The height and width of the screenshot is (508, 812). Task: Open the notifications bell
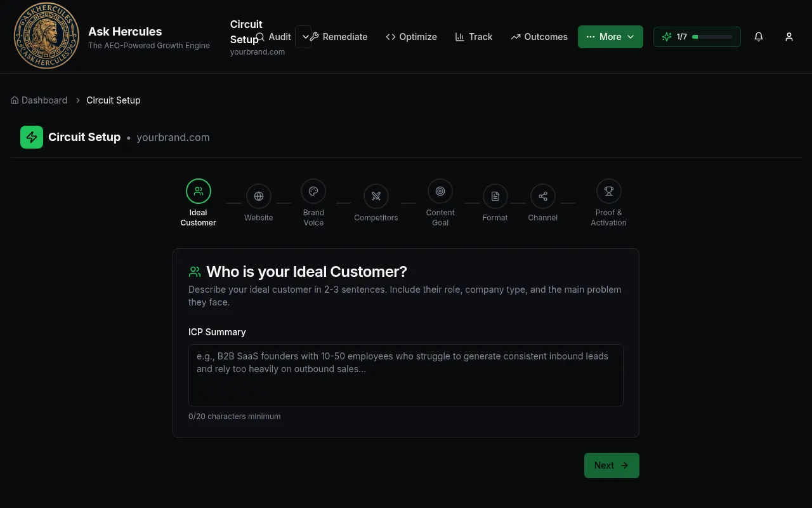(759, 37)
